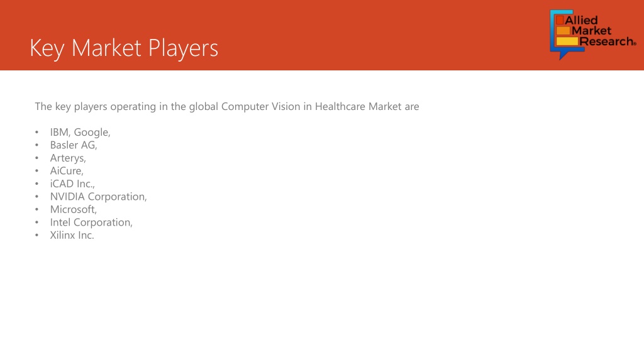Click the iCAD Inc. entry
Image resolution: width=644 pixels, height=362 pixels.
click(x=72, y=184)
